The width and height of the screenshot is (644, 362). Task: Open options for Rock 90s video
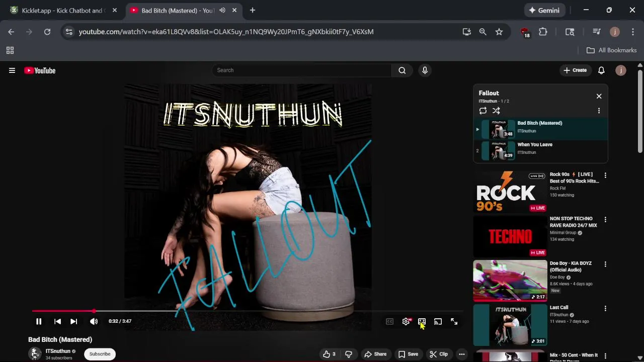click(605, 175)
